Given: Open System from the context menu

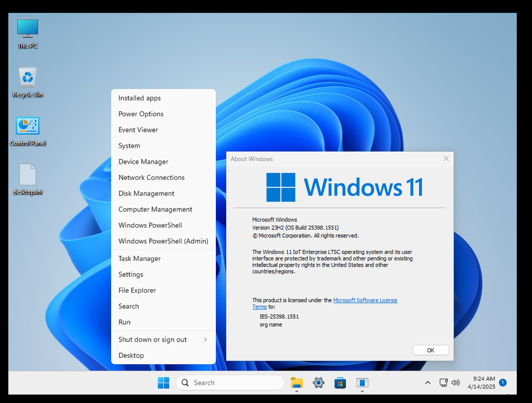Looking at the screenshot, I should click(164, 146).
